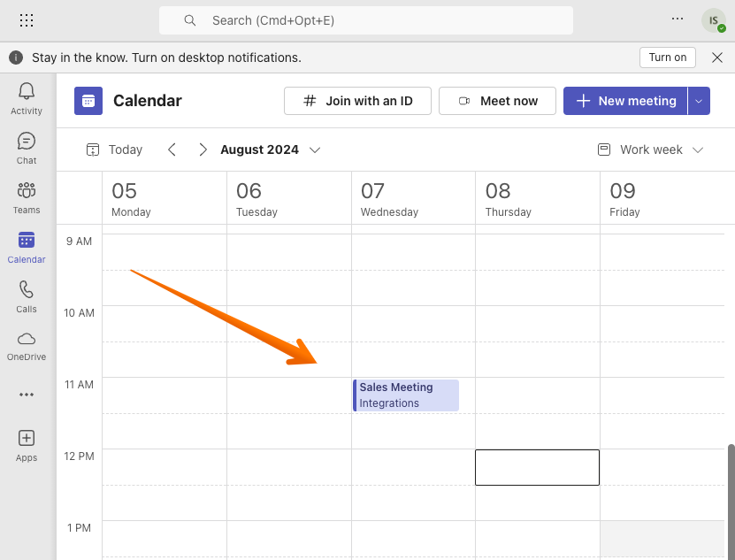Start a Meet now meeting
The height and width of the screenshot is (560, 735).
point(497,101)
